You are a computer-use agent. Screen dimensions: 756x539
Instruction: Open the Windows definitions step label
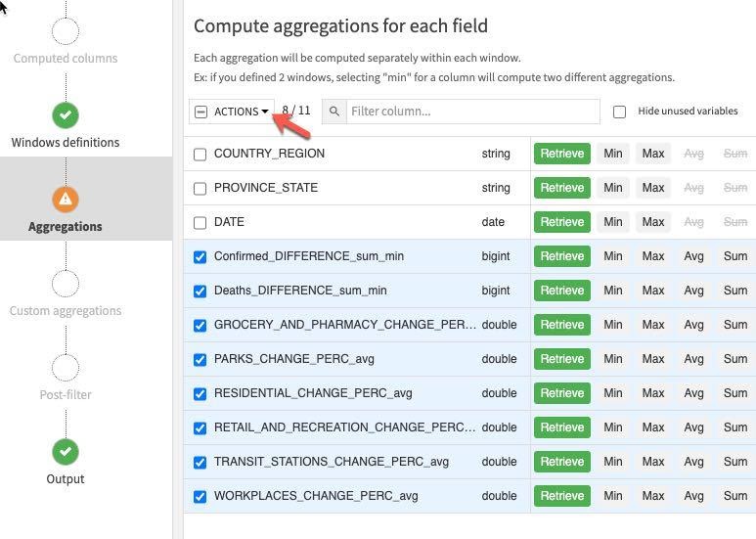(66, 143)
